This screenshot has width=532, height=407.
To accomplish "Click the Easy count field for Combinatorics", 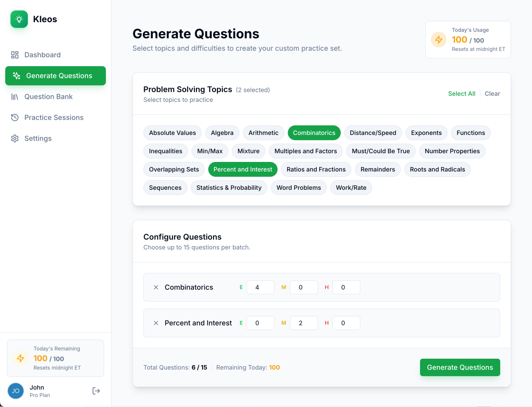I will [x=260, y=287].
